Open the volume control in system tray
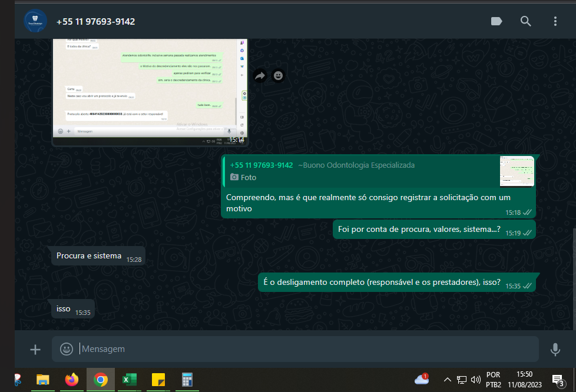This screenshot has width=576, height=392. (476, 380)
